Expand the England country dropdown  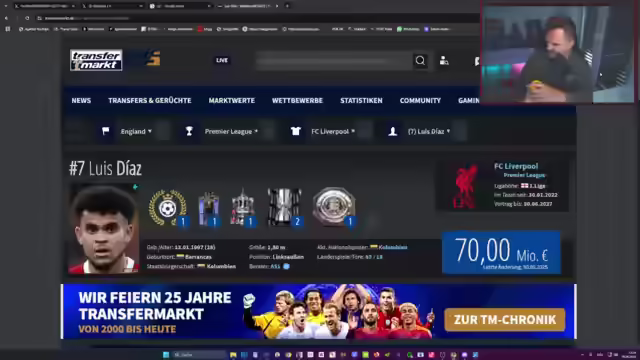coord(136,131)
